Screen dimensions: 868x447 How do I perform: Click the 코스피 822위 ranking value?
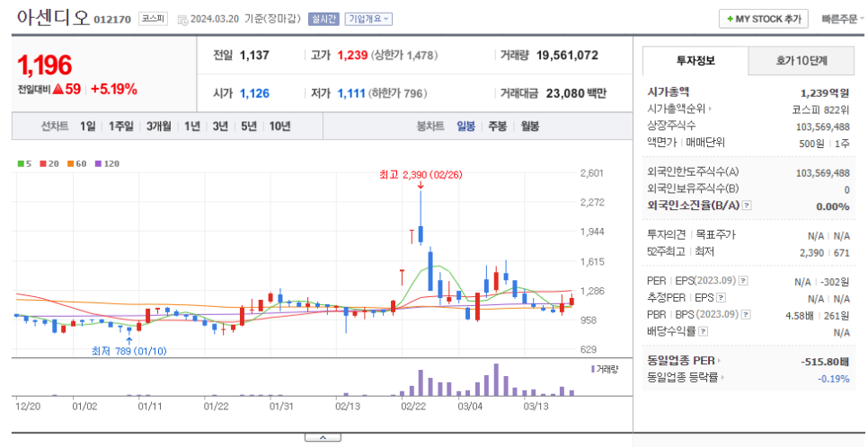[821, 110]
